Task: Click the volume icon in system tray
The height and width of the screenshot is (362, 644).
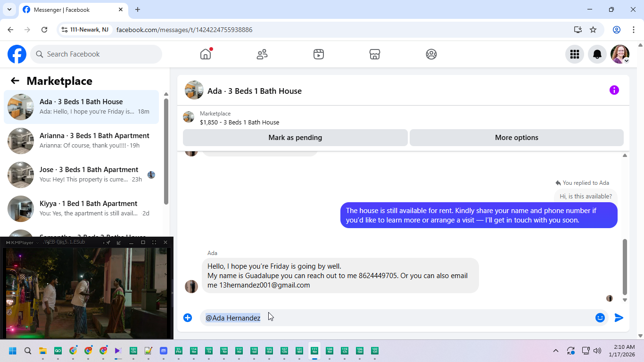Action: coord(597,351)
